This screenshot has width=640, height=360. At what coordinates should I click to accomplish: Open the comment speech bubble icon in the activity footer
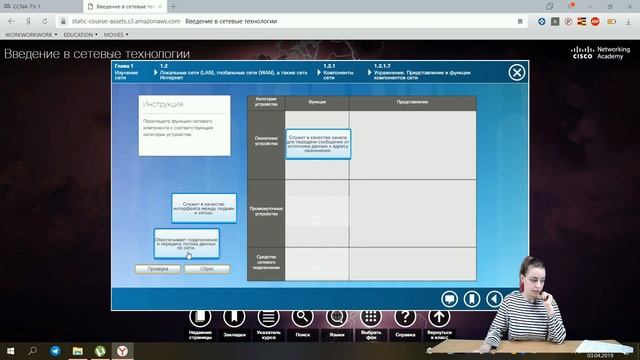pos(449,299)
